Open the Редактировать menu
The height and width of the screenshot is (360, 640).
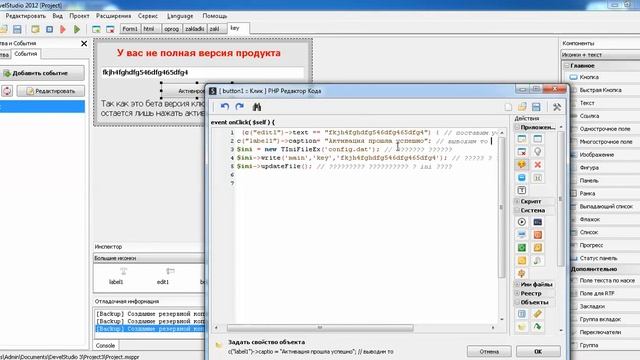pyautogui.click(x=25, y=16)
